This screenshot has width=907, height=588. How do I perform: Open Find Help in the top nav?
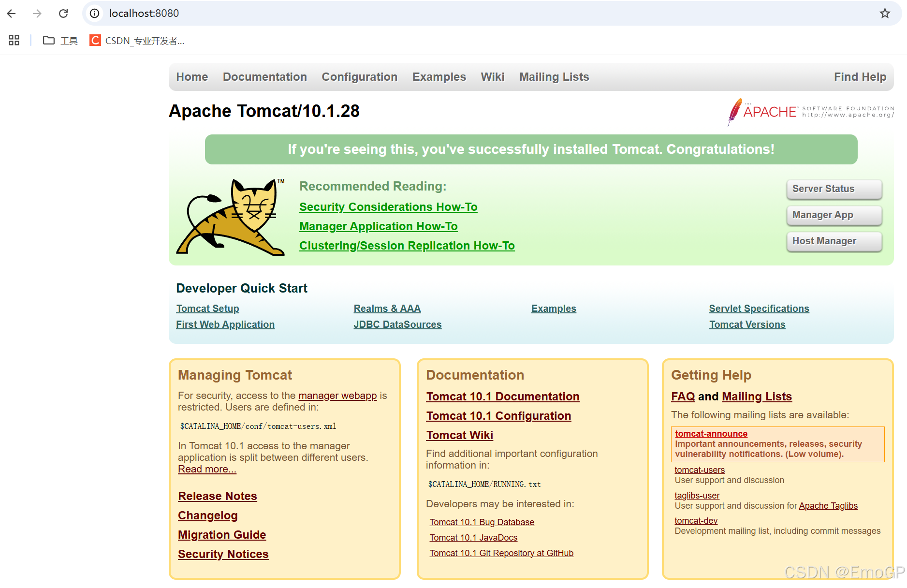(860, 77)
